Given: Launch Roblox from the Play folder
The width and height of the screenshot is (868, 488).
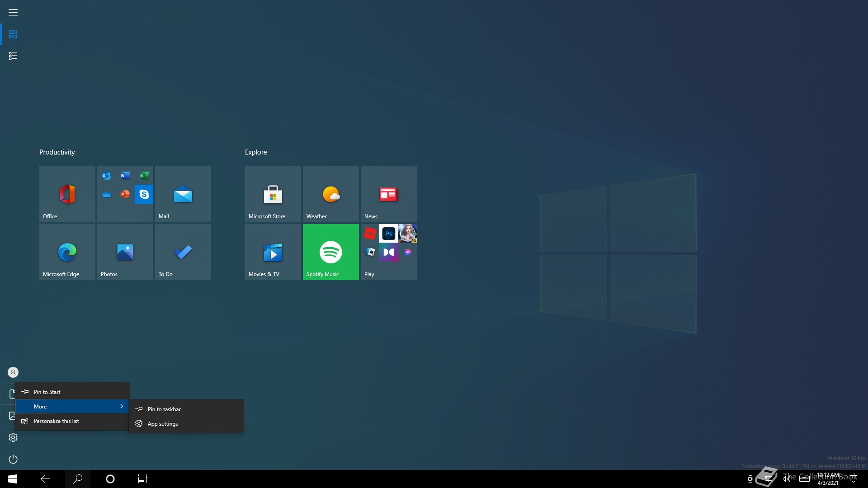Looking at the screenshot, I should [370, 234].
